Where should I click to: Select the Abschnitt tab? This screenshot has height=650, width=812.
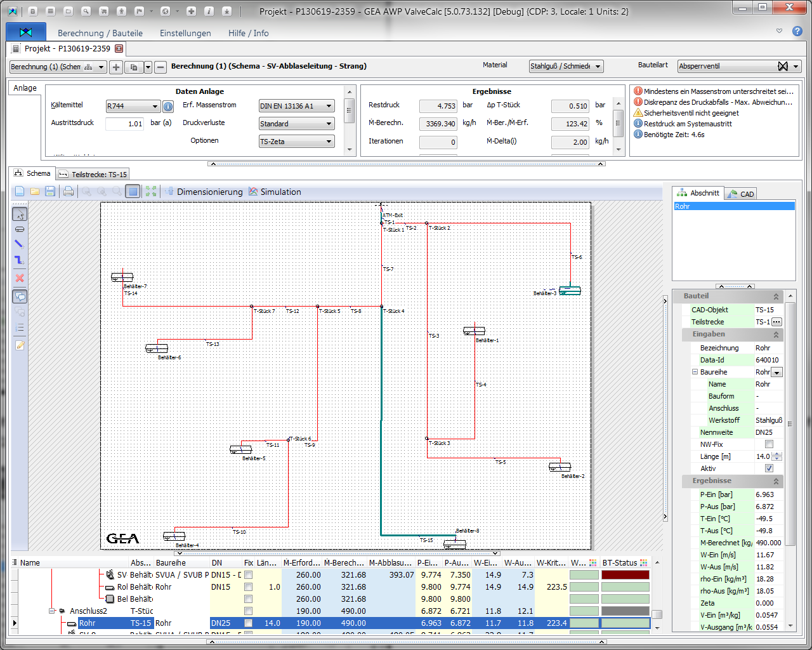coord(698,193)
